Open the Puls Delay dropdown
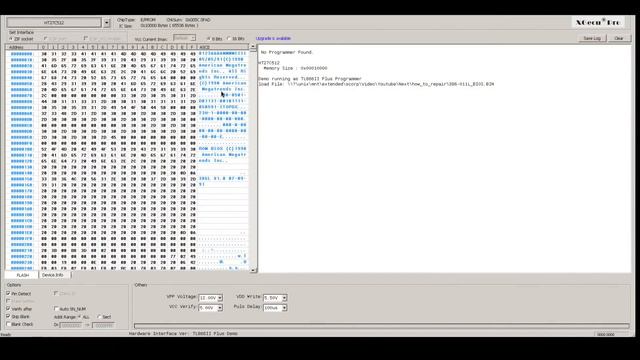The image size is (640, 360). click(x=275, y=308)
